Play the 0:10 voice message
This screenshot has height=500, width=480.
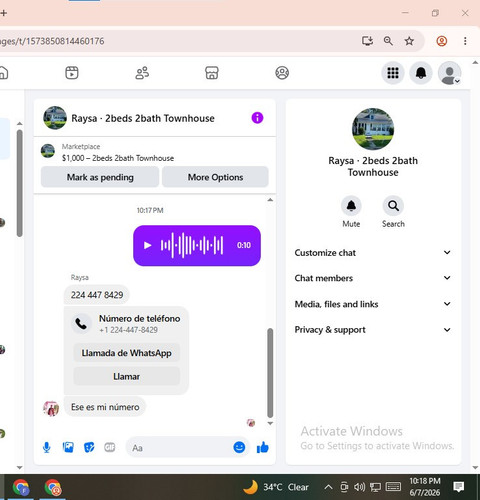point(147,245)
